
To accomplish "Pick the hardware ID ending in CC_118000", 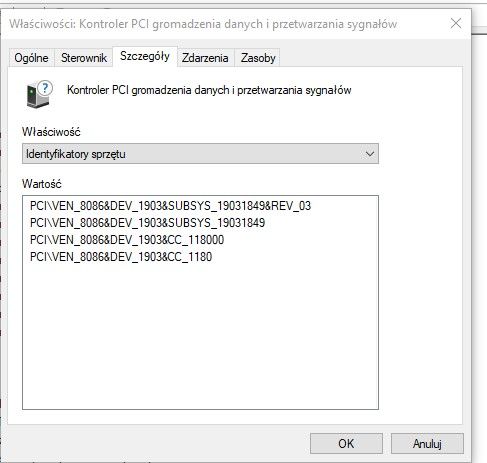I will click(x=127, y=240).
